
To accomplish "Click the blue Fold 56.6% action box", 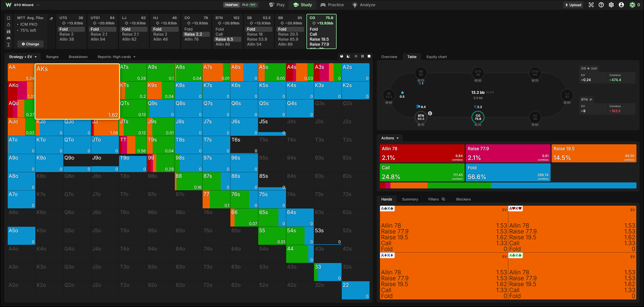I will [508, 172].
